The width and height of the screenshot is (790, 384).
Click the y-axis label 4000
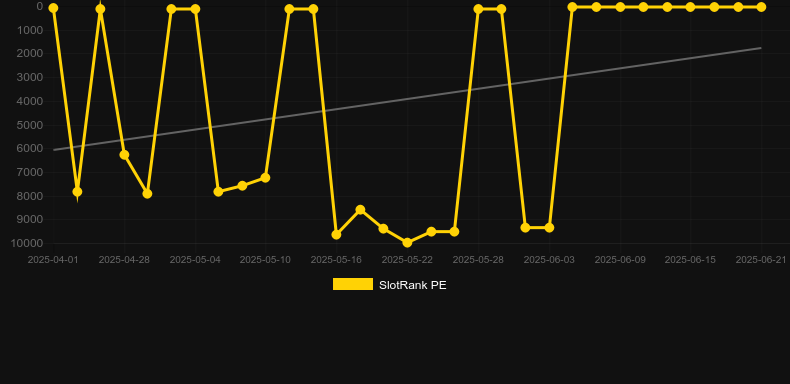tap(30, 101)
